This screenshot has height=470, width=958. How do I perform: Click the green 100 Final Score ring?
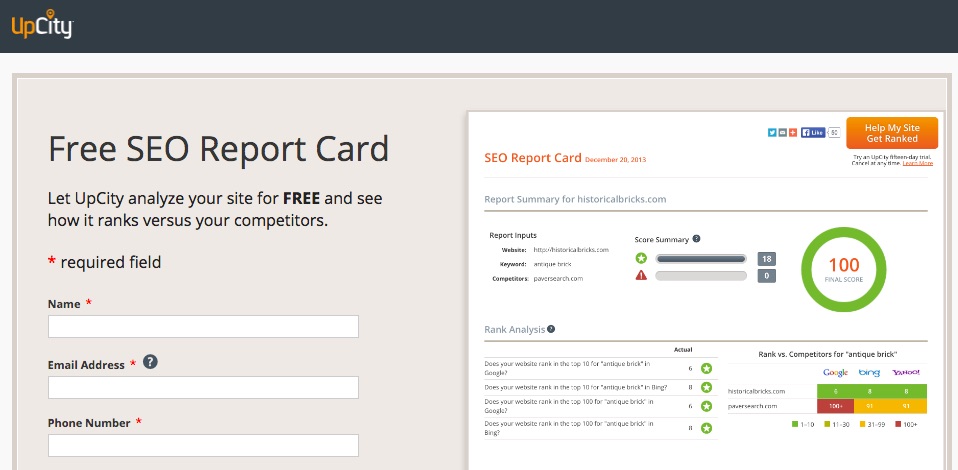pos(844,269)
